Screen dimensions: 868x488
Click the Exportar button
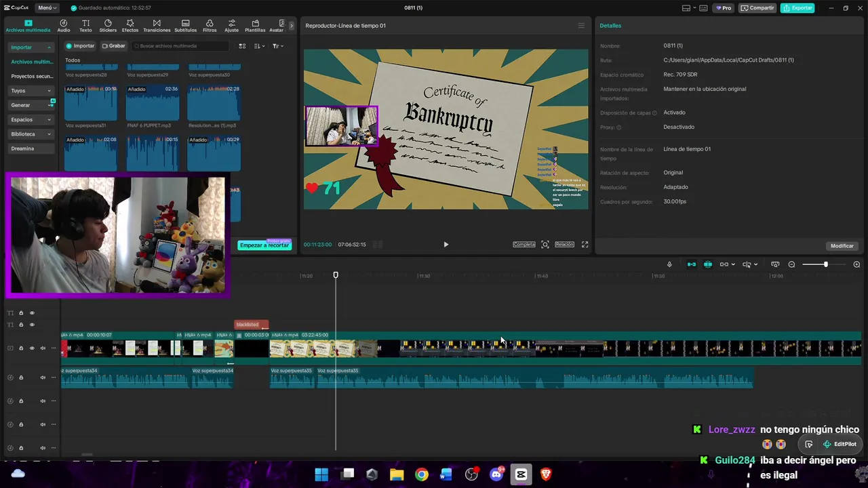797,8
